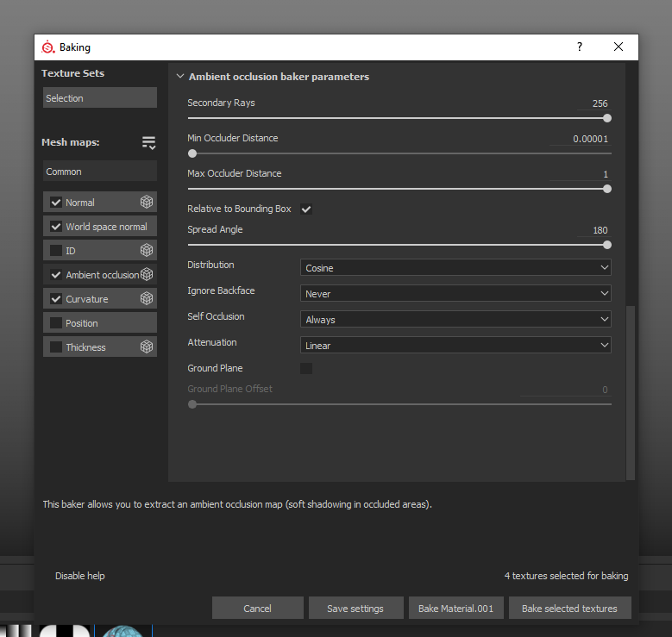Click the cube icon next to Curvature
This screenshot has width=672, height=637.
pos(147,299)
